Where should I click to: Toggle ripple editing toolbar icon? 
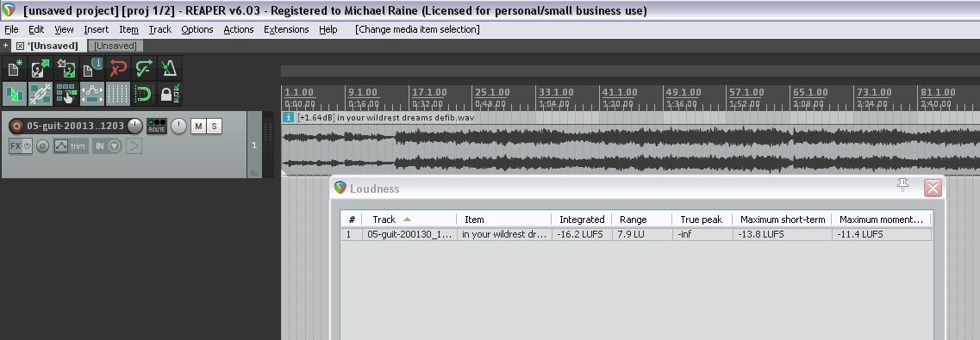pos(66,94)
